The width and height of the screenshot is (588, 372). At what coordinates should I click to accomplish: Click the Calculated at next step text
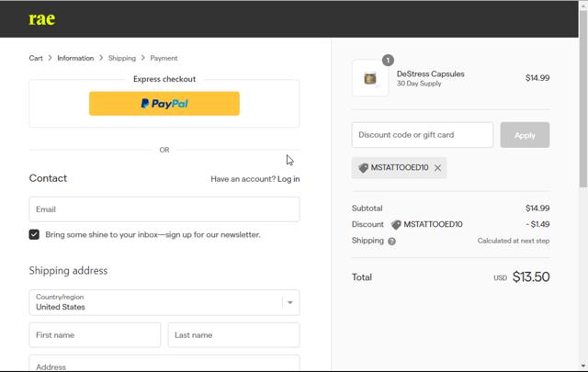pos(514,241)
